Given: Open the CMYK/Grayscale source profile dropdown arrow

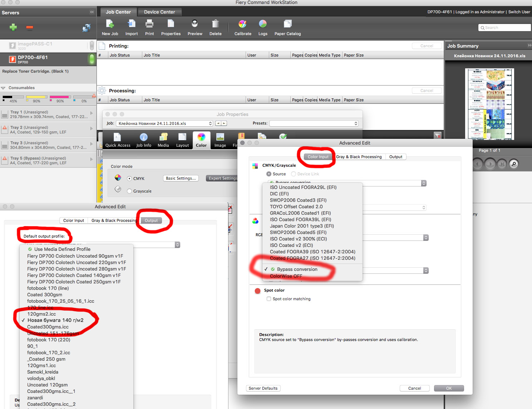Looking at the screenshot, I should click(x=424, y=183).
